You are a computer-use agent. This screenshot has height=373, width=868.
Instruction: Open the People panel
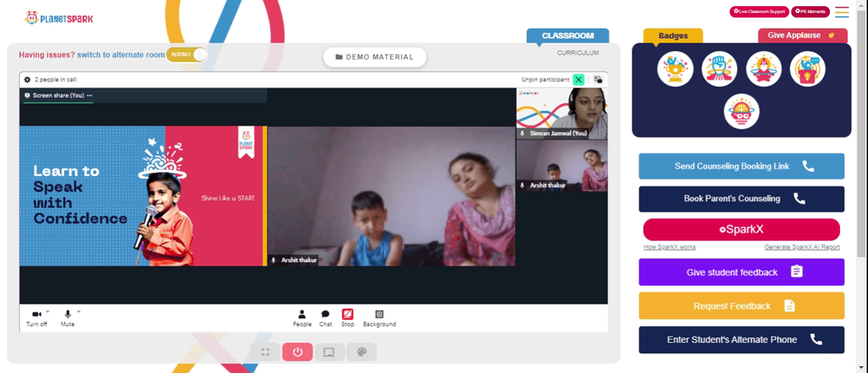[x=302, y=318]
